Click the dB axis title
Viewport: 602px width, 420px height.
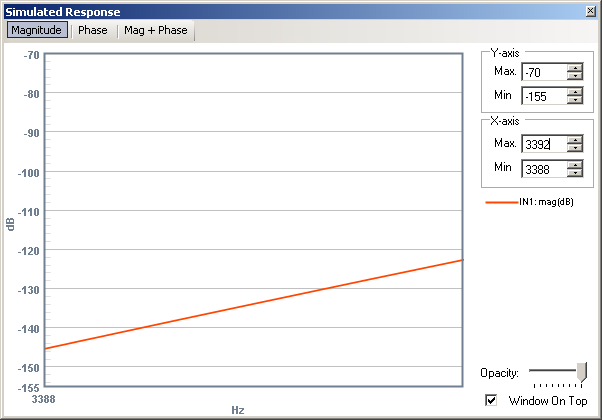point(10,224)
